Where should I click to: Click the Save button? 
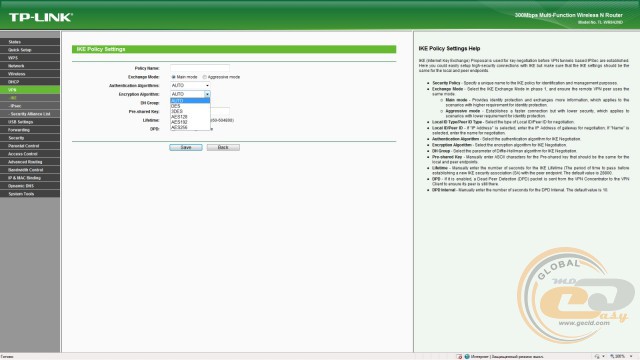pyautogui.click(x=186, y=147)
